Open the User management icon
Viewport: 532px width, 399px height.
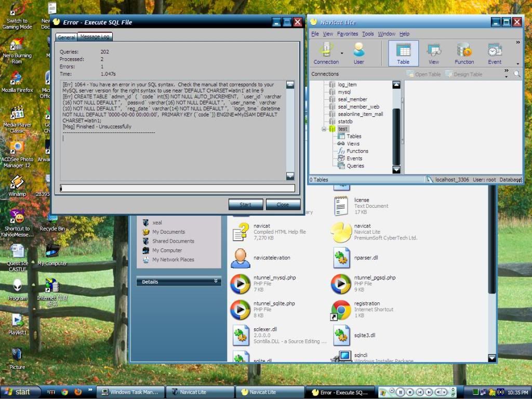click(359, 53)
